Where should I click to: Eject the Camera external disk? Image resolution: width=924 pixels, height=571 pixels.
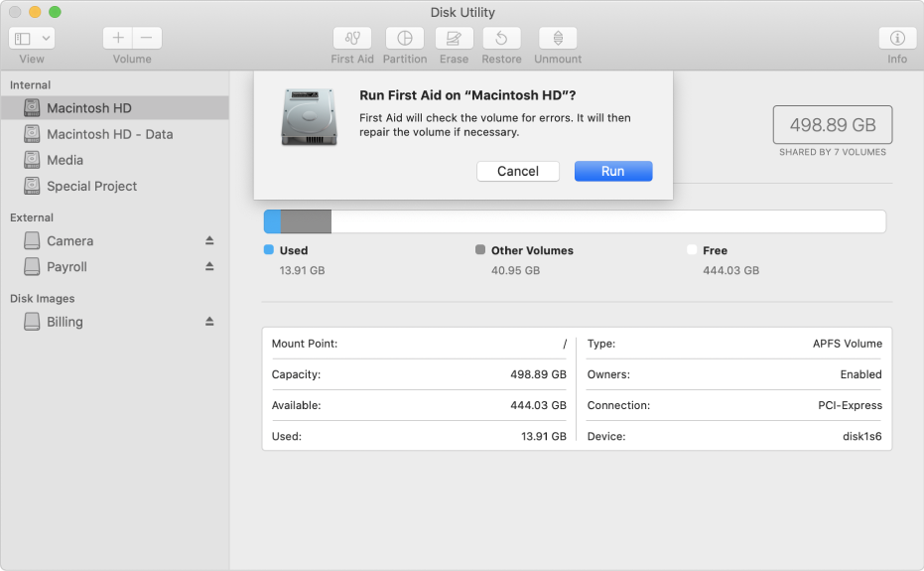click(209, 240)
